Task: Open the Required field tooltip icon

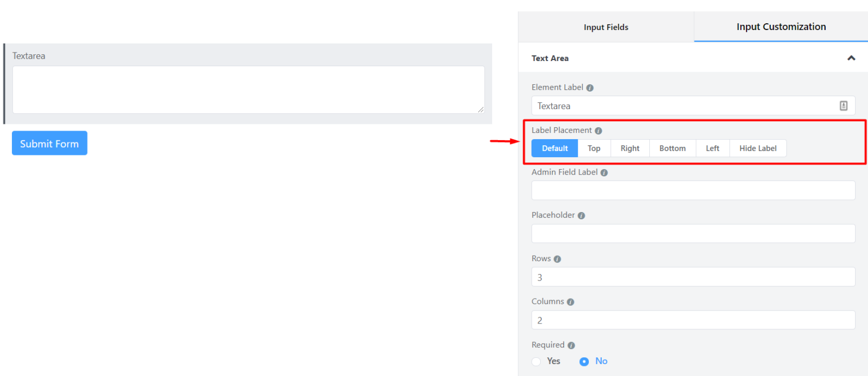Action: point(571,344)
